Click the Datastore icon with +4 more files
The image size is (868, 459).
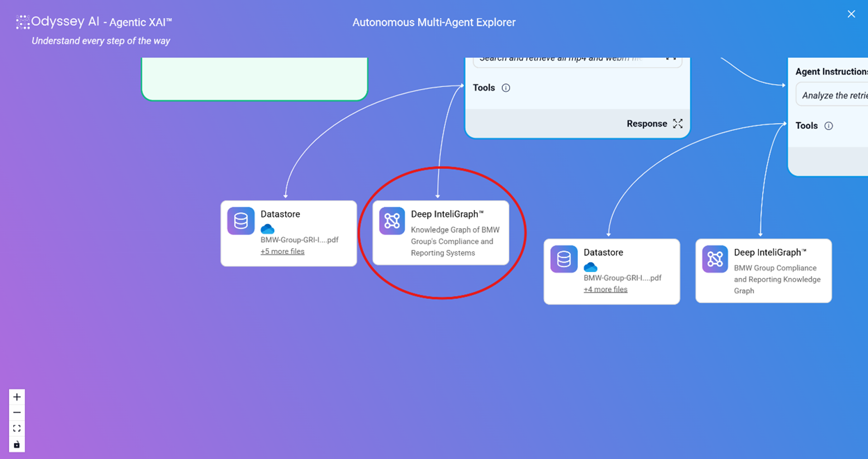click(564, 259)
